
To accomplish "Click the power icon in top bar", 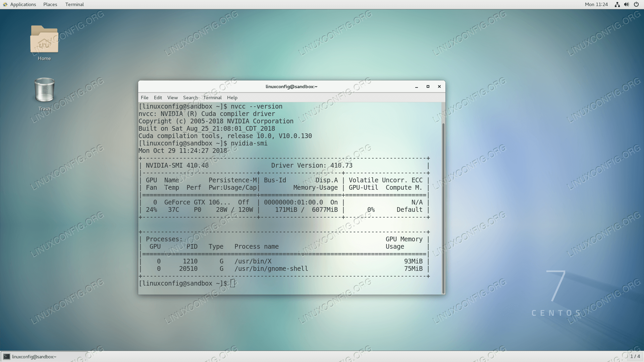I will 636,4.
